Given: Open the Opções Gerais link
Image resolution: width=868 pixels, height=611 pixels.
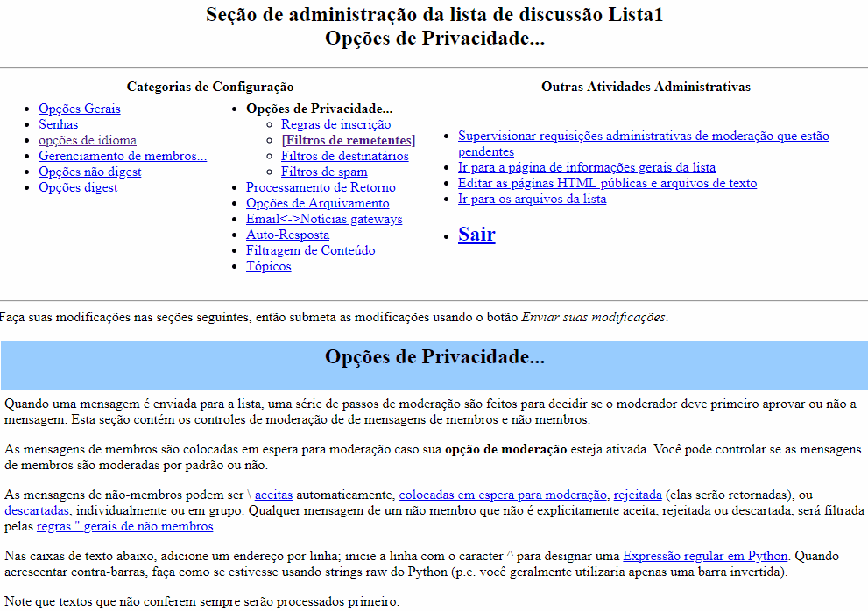Looking at the screenshot, I should click(x=79, y=109).
